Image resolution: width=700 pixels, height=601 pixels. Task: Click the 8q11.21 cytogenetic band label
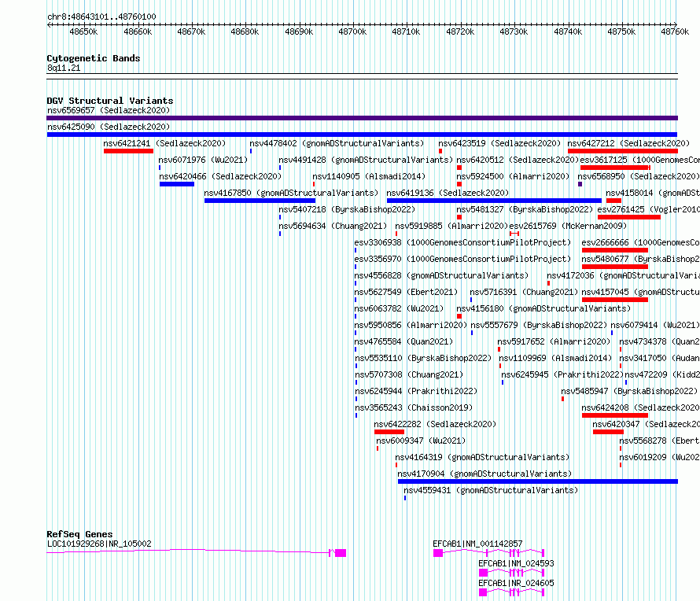pyautogui.click(x=64, y=68)
